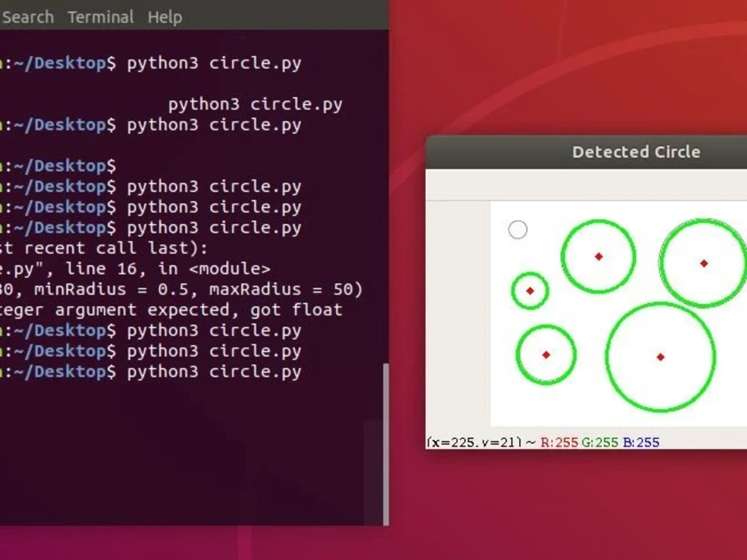
Task: Click the red center of the largest bottom circle
Action: click(x=660, y=357)
